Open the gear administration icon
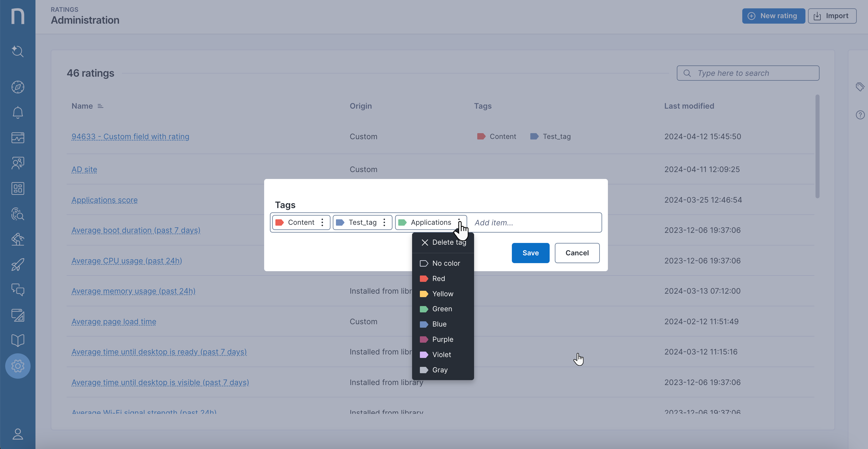The height and width of the screenshot is (449, 868). (18, 366)
